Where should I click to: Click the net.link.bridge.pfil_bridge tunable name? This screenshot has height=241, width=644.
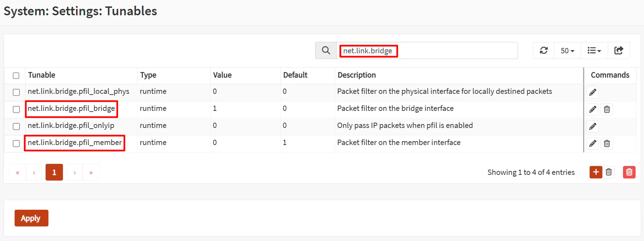click(x=71, y=108)
